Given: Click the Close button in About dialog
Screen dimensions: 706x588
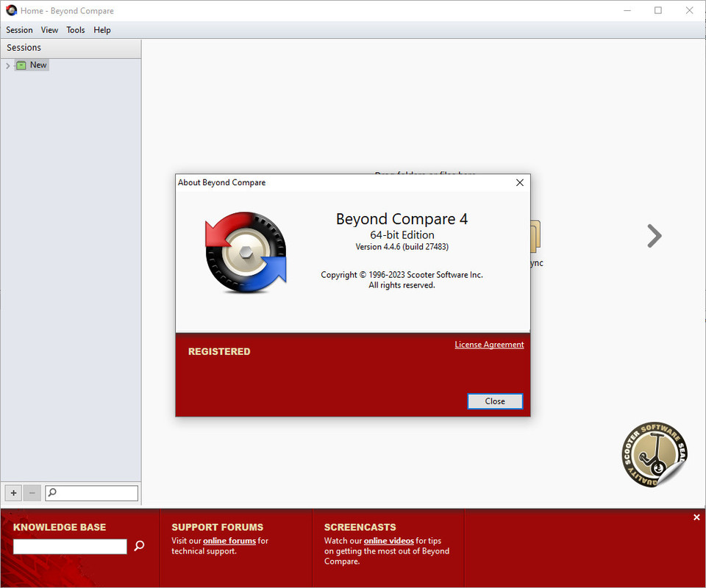Looking at the screenshot, I should pyautogui.click(x=495, y=401).
